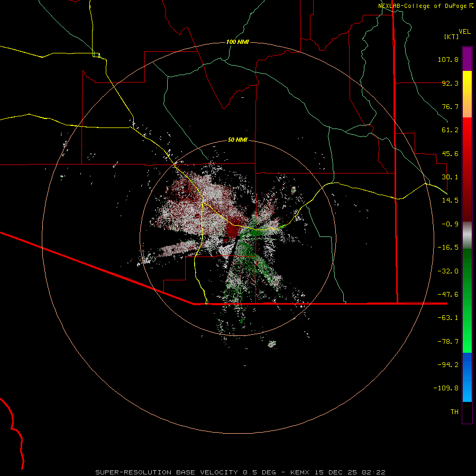Click the -0.9 velocity scale value
The height and width of the screenshot is (476, 476).
pos(450,224)
